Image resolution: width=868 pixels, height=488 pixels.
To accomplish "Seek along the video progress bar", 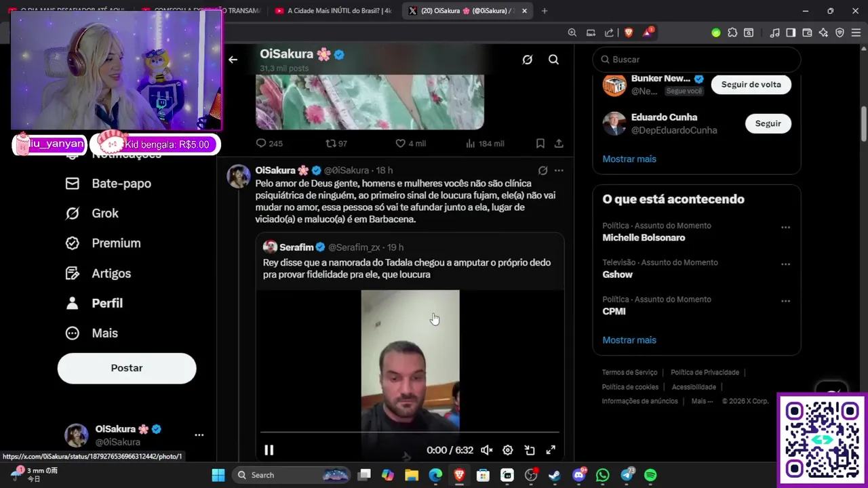I will tap(410, 432).
